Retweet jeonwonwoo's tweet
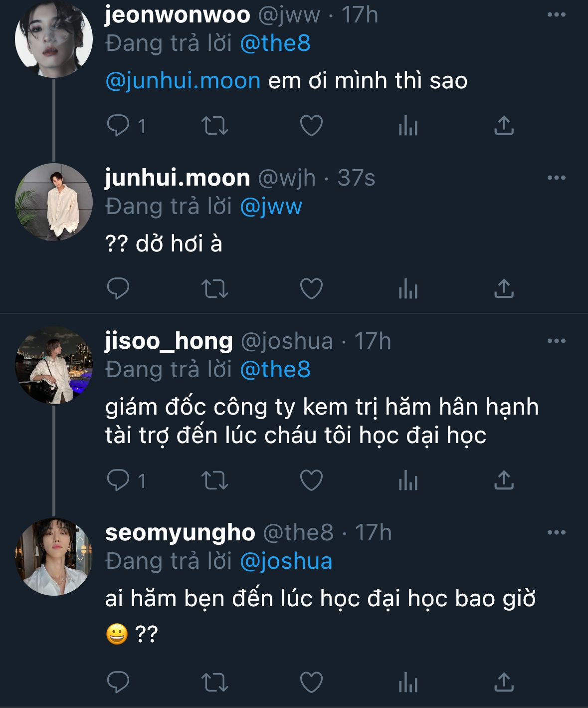The image size is (588, 708). point(214,126)
